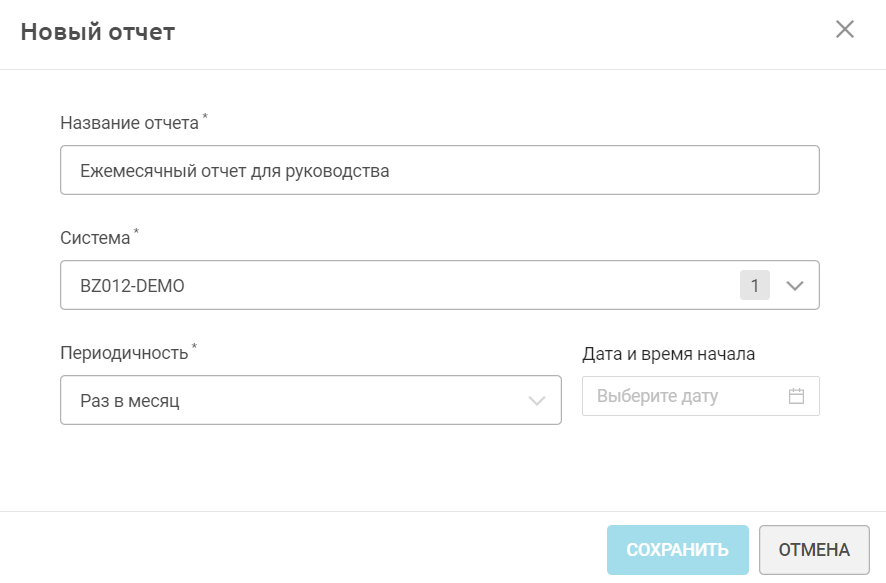Click the "Дата и время начала" label
This screenshot has height=583, width=886.
(x=668, y=354)
